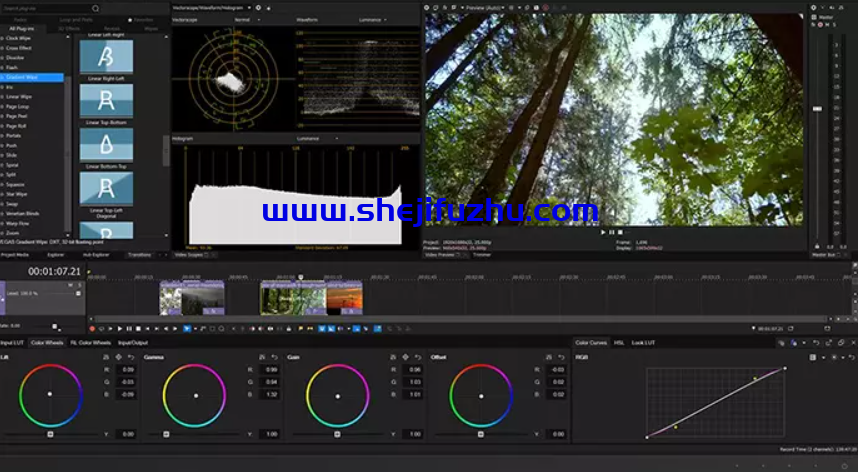Switch to the Input LUT tab

click(12, 343)
